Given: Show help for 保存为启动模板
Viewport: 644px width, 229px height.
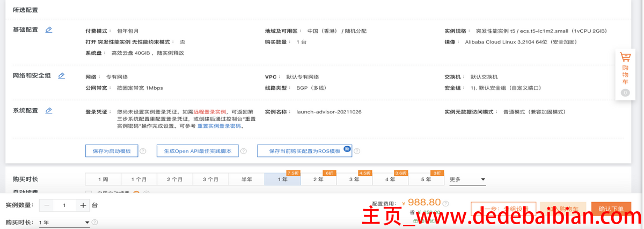Looking at the screenshot, I should [143, 151].
